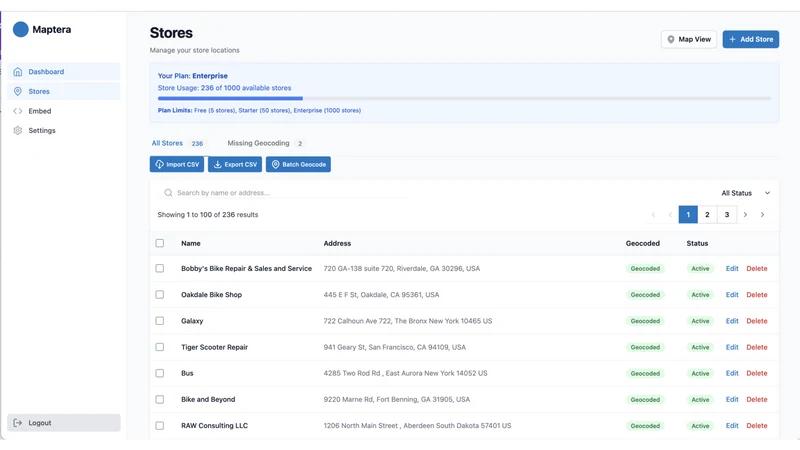Image resolution: width=800 pixels, height=450 pixels.
Task: Click the plus icon on Add Store
Action: click(732, 39)
